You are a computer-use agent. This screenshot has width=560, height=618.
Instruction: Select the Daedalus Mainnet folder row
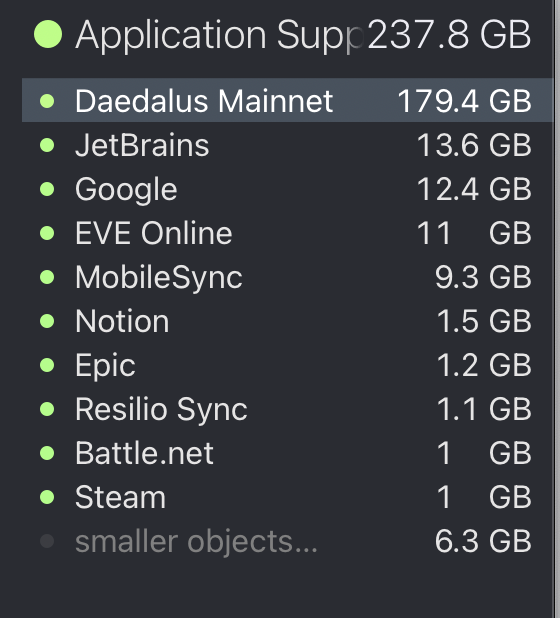coord(288,101)
